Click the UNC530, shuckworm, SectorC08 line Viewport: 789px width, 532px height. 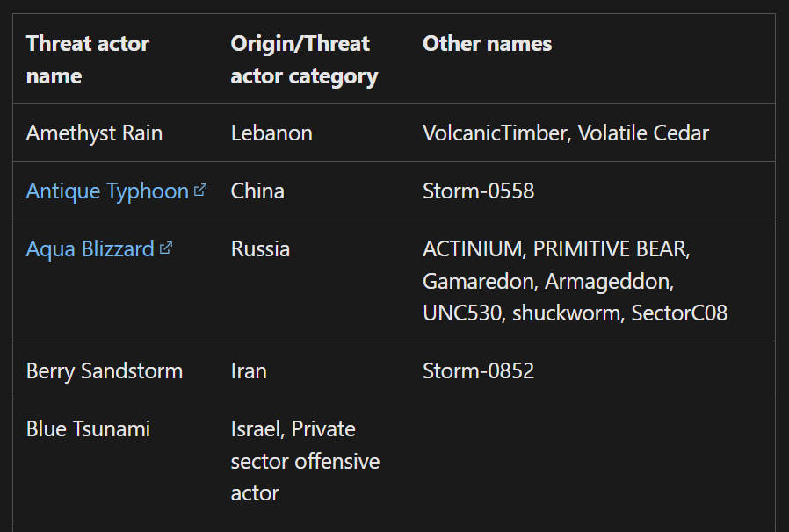click(575, 313)
